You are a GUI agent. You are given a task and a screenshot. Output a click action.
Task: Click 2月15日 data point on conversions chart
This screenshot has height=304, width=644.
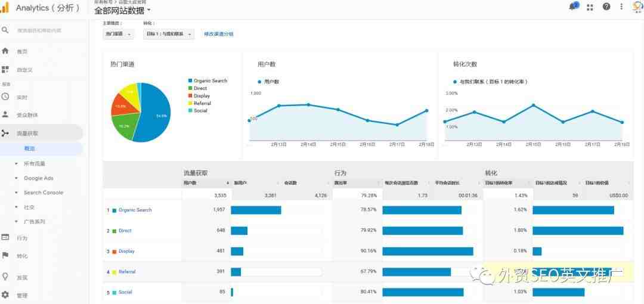pyautogui.click(x=534, y=105)
